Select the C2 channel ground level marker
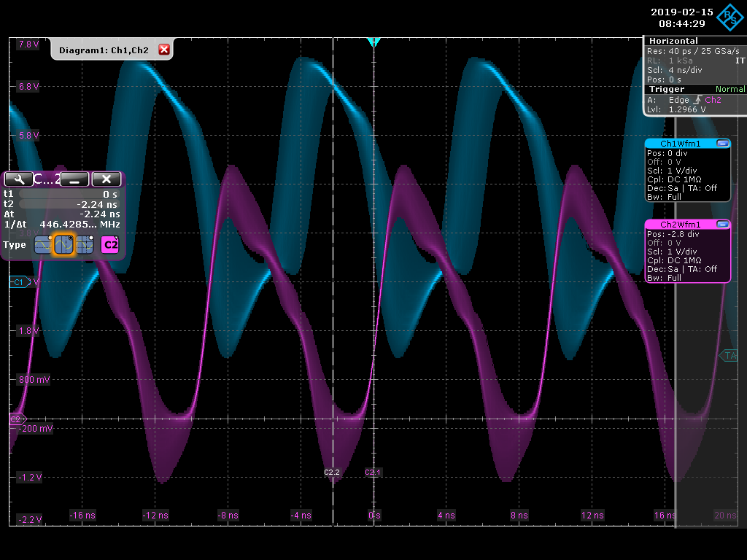Image resolution: width=747 pixels, height=560 pixels. pyautogui.click(x=15, y=420)
